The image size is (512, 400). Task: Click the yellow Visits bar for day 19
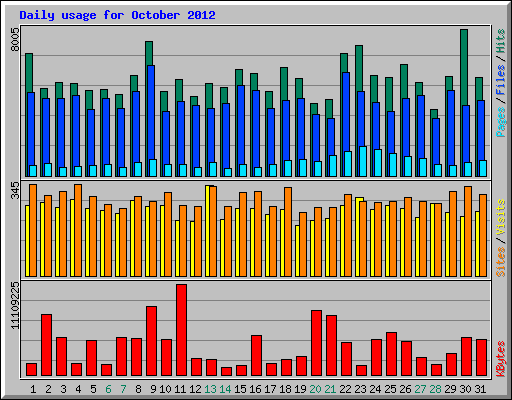point(297,251)
